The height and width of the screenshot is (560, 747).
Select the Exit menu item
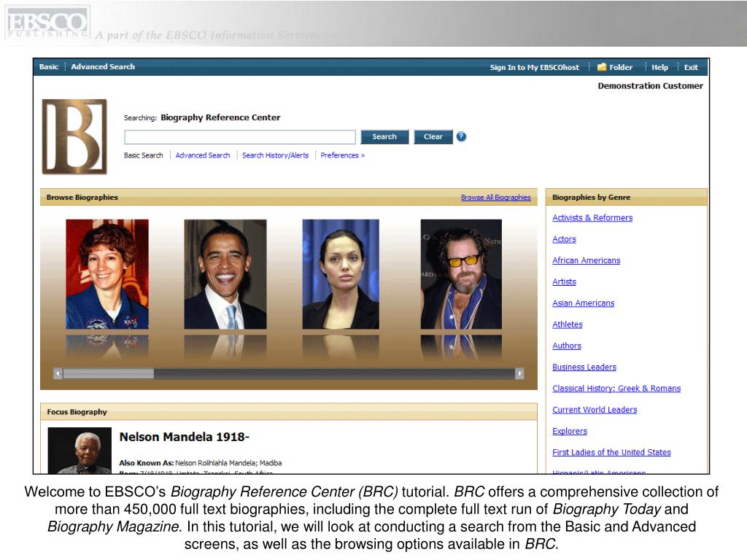point(691,67)
